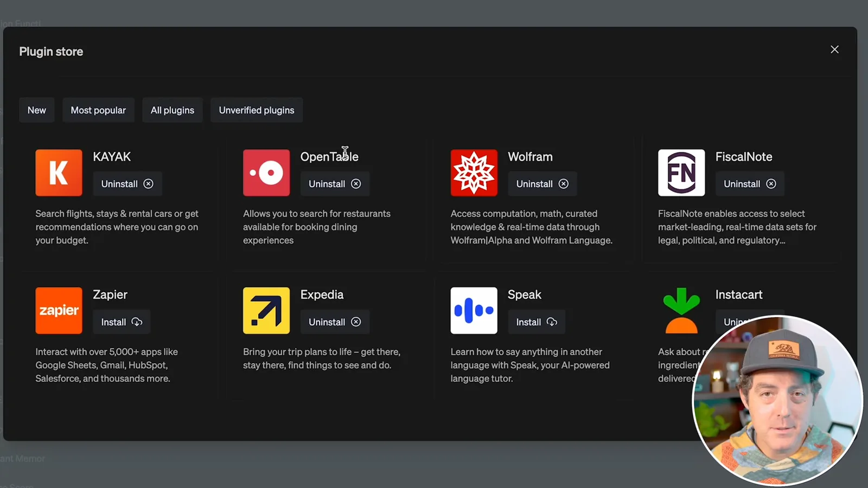Click the Plugin store heading
The height and width of the screenshot is (488, 868).
click(51, 52)
